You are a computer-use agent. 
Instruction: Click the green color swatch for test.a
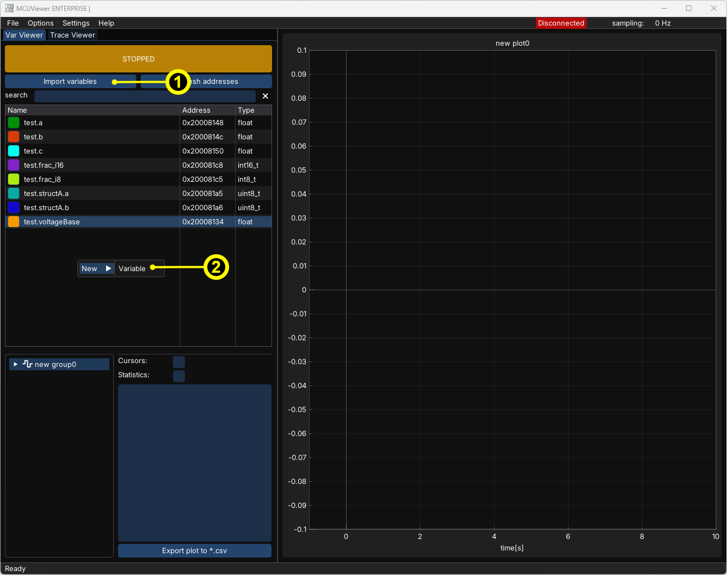click(14, 122)
